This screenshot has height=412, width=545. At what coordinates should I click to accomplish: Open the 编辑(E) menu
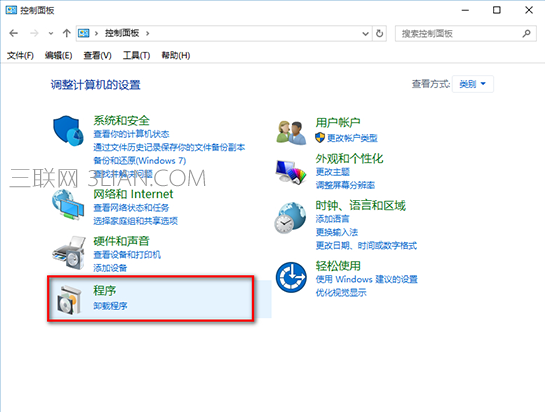(x=58, y=55)
